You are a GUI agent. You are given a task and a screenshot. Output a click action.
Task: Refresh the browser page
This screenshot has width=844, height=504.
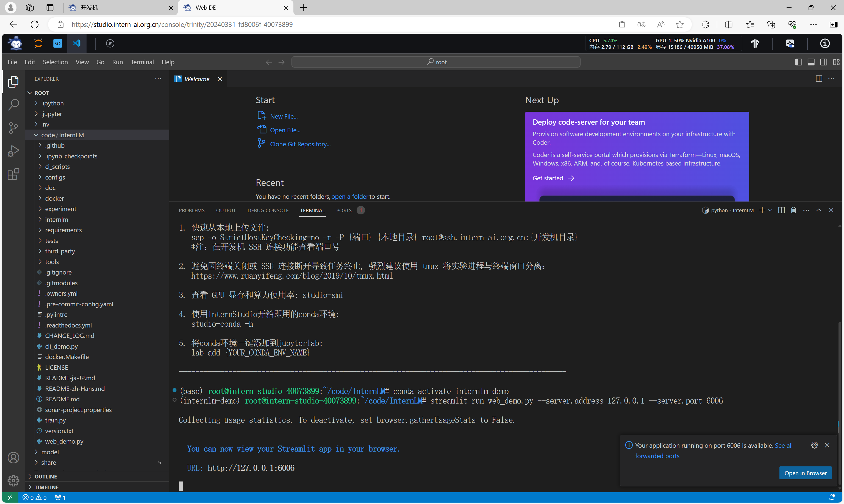34,24
